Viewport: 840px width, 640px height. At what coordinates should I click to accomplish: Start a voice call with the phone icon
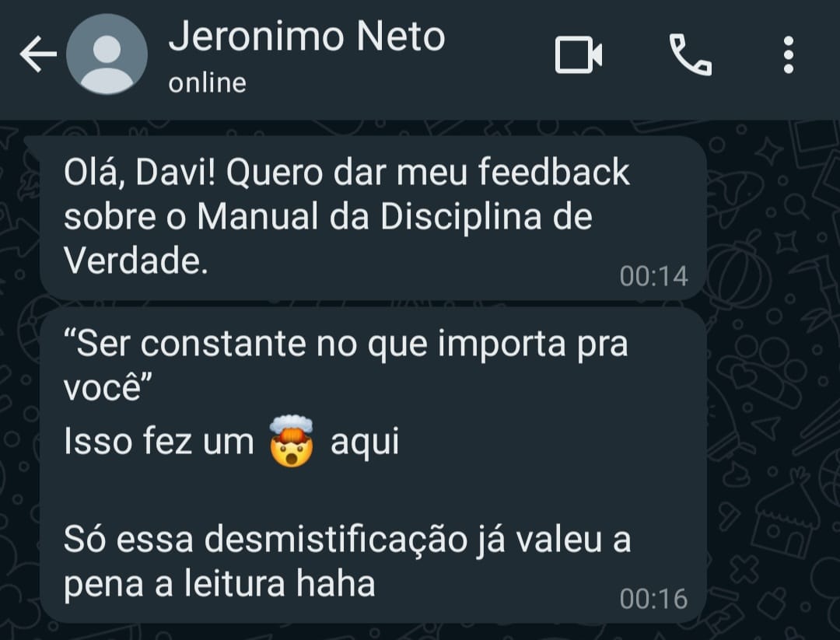[690, 54]
